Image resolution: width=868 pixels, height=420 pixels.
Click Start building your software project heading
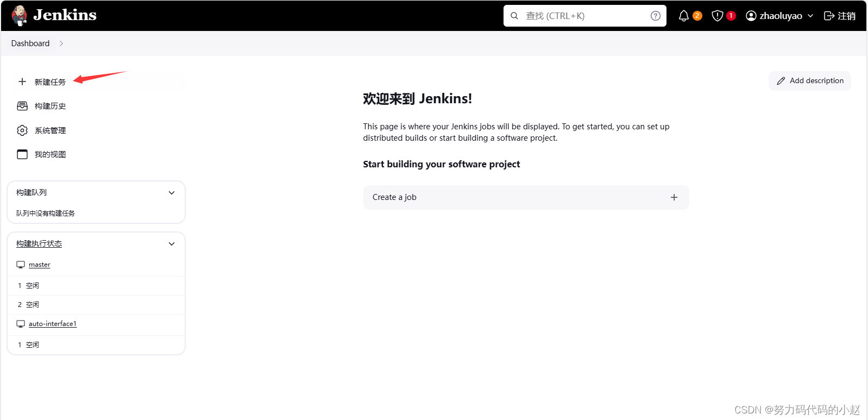[x=442, y=164]
